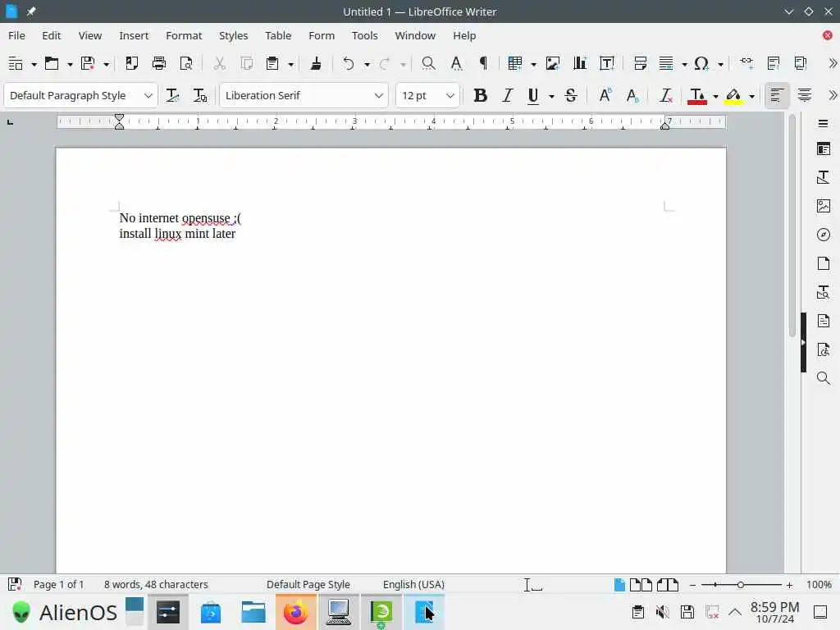Toggle Bold formatting
This screenshot has height=630, width=840.
point(481,96)
